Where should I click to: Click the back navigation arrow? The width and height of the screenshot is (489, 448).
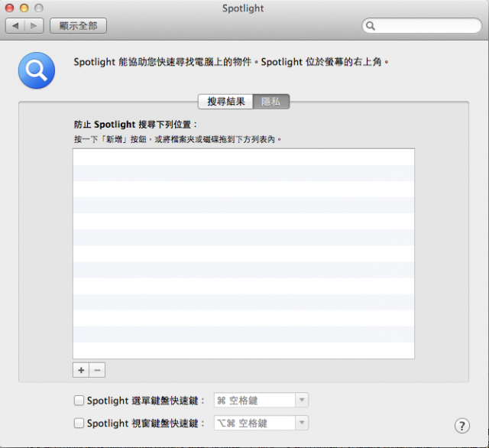click(x=15, y=25)
